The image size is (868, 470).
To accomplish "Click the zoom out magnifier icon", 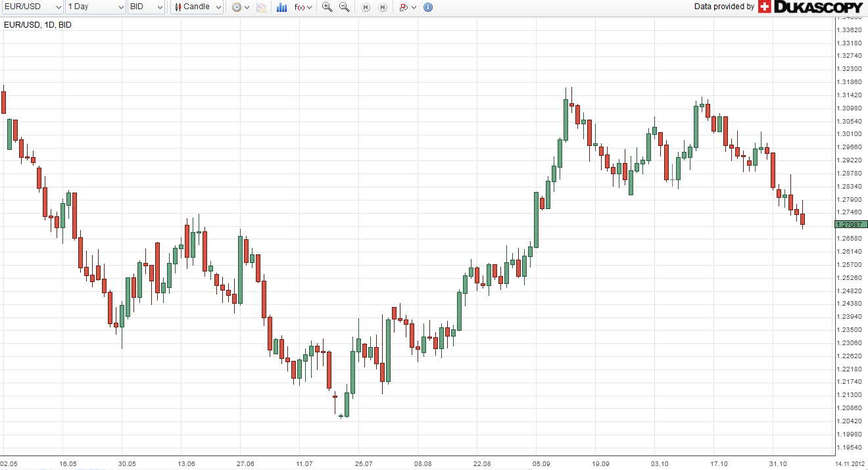I will point(344,7).
